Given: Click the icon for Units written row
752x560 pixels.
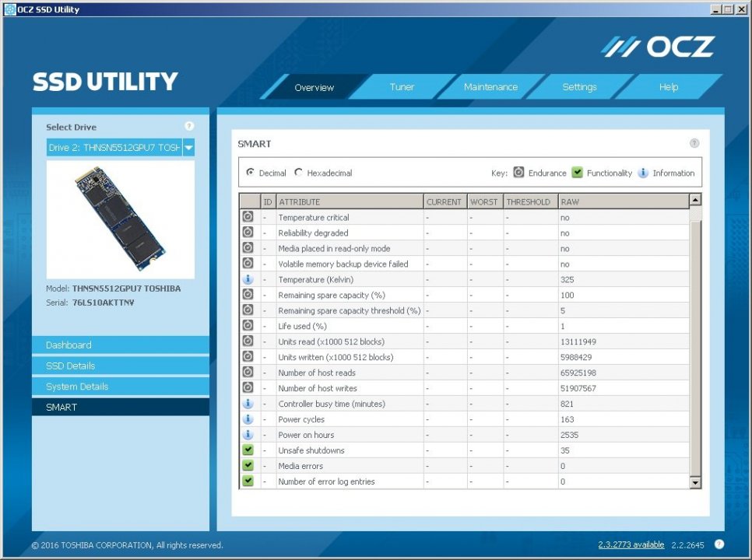Looking at the screenshot, I should (x=248, y=356).
